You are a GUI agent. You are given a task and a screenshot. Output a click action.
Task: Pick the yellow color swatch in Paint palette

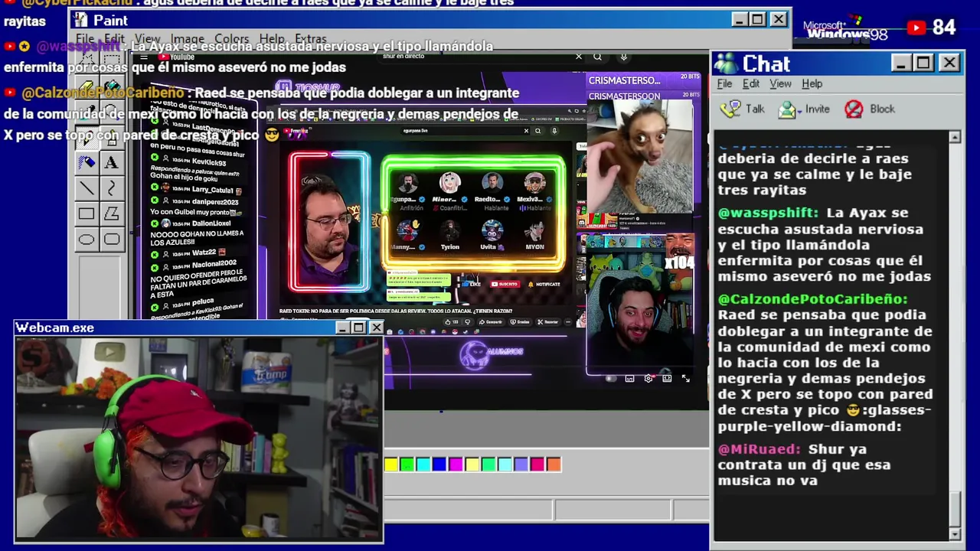pyautogui.click(x=391, y=465)
